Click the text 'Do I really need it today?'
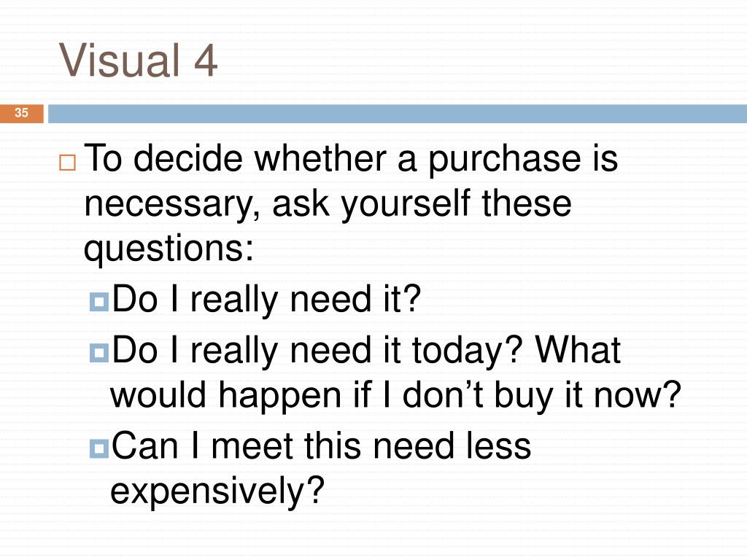 point(318,351)
